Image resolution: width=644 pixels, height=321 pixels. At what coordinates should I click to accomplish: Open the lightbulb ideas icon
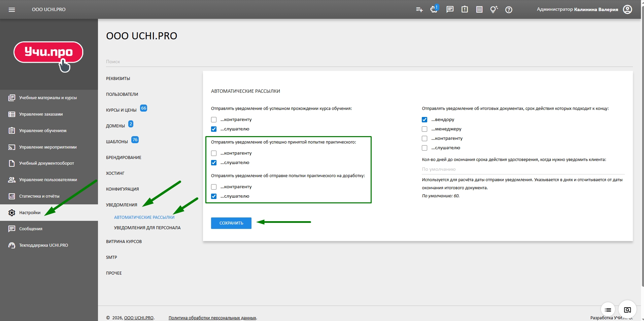494,9
